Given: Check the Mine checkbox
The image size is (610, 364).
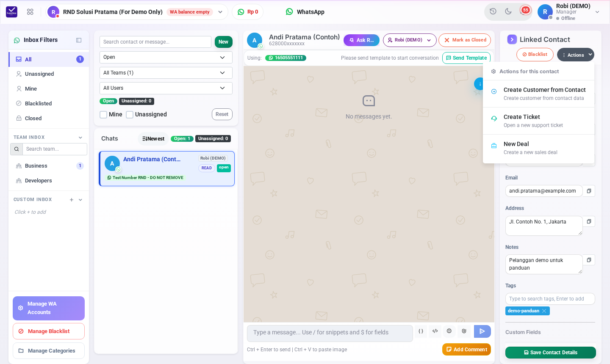Looking at the screenshot, I should (x=103, y=115).
